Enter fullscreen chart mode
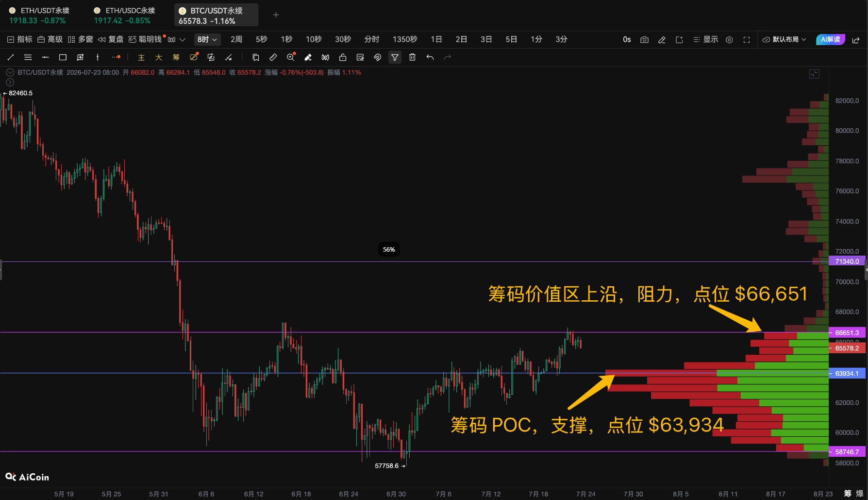 coord(747,40)
